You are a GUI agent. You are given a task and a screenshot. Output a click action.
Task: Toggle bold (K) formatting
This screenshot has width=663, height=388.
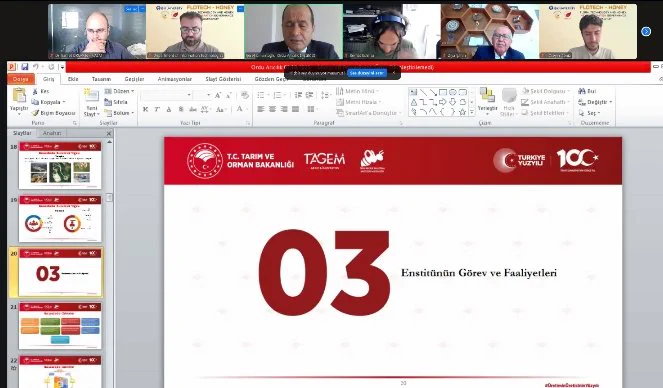[x=145, y=109]
